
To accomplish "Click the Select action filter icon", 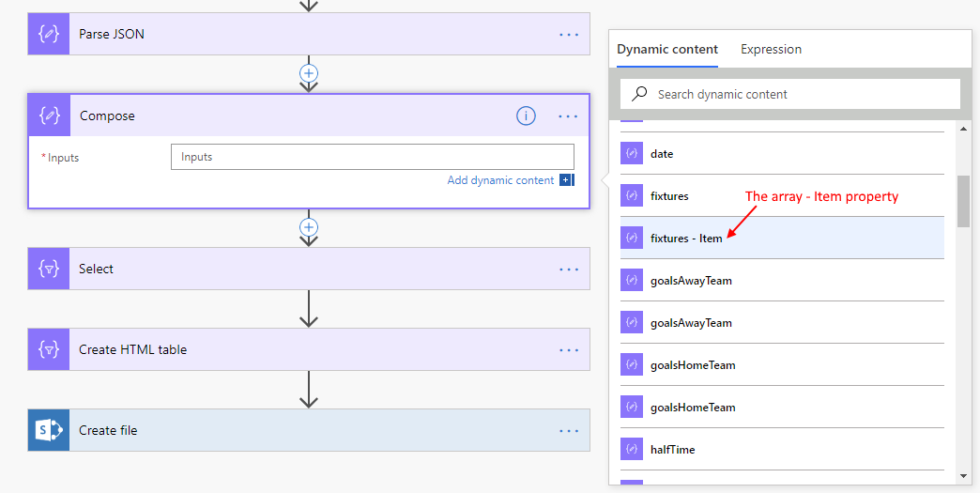I will point(49,269).
